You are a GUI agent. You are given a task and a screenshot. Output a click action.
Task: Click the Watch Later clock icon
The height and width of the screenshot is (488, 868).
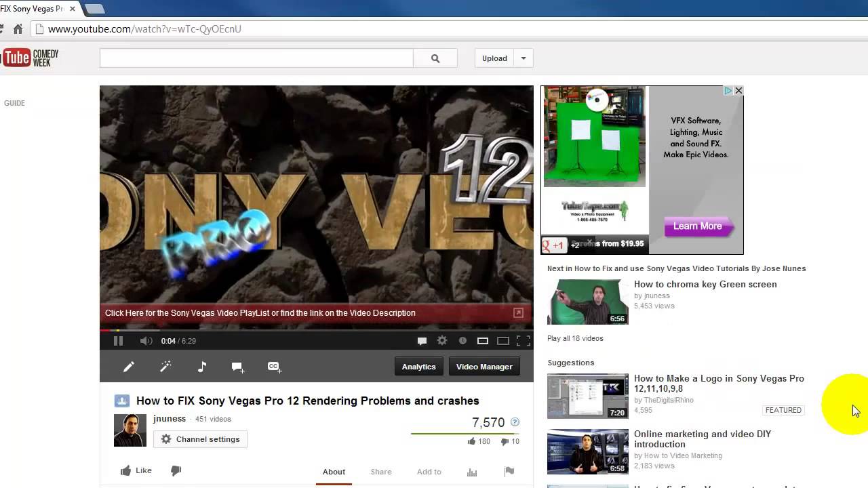click(x=462, y=341)
